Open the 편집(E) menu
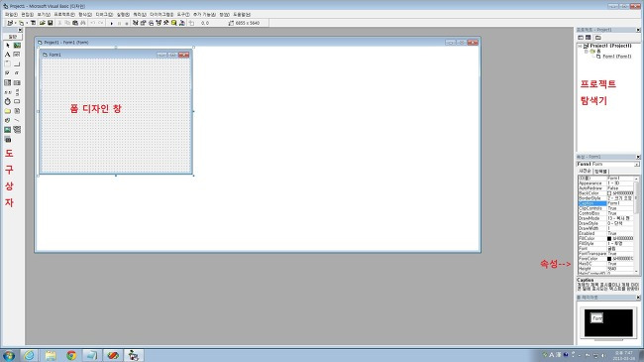644x362 pixels. 27,15
